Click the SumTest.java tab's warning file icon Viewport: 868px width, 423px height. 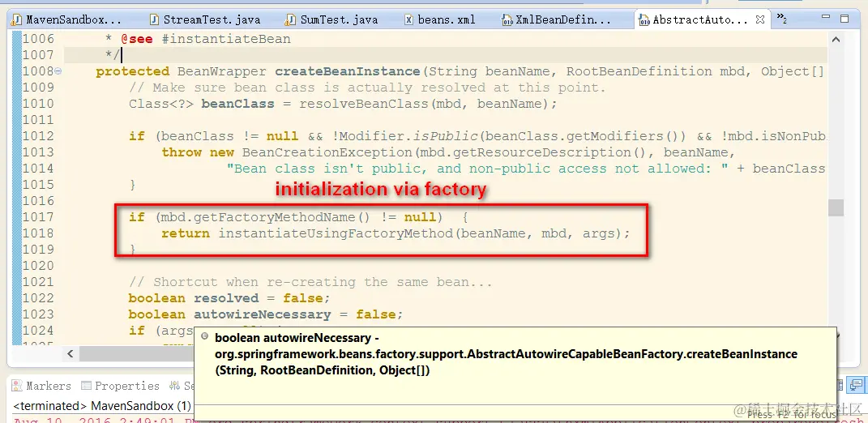point(290,20)
